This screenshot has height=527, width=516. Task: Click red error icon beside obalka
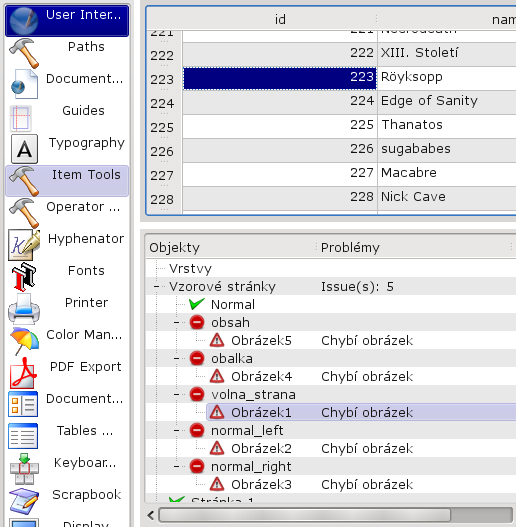tap(197, 358)
